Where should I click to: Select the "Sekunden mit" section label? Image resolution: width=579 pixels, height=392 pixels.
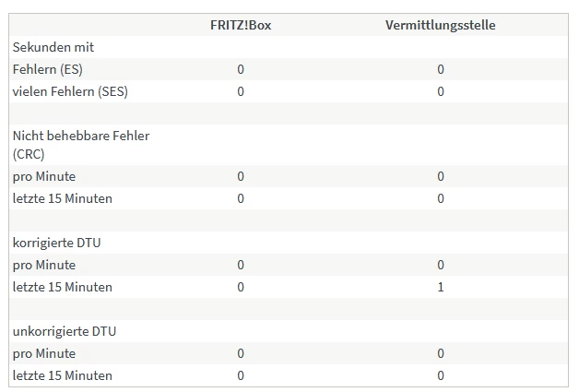[x=53, y=47]
